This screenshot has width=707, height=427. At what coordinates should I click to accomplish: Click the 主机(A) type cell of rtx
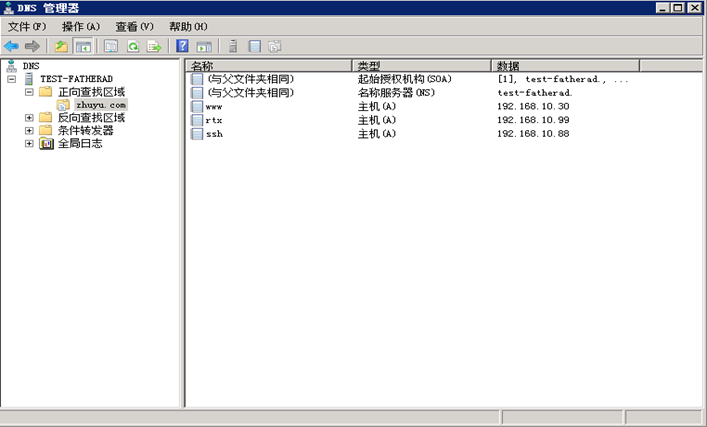(376, 120)
